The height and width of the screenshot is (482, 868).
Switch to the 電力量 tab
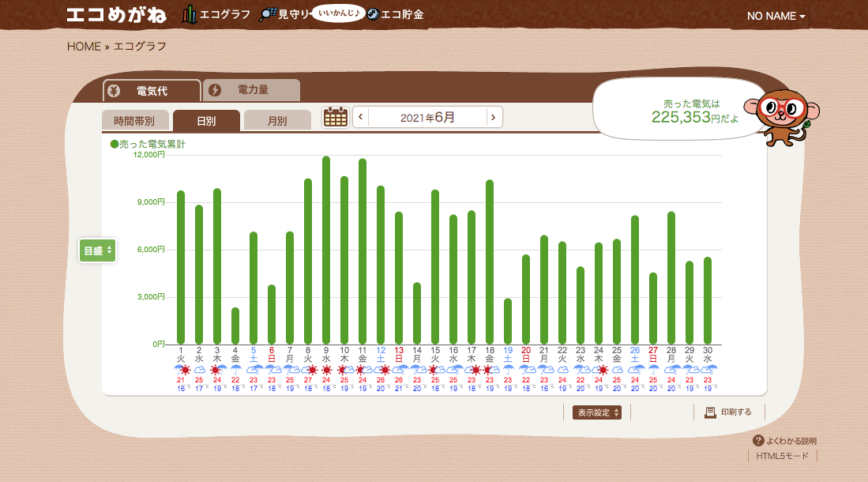[252, 90]
